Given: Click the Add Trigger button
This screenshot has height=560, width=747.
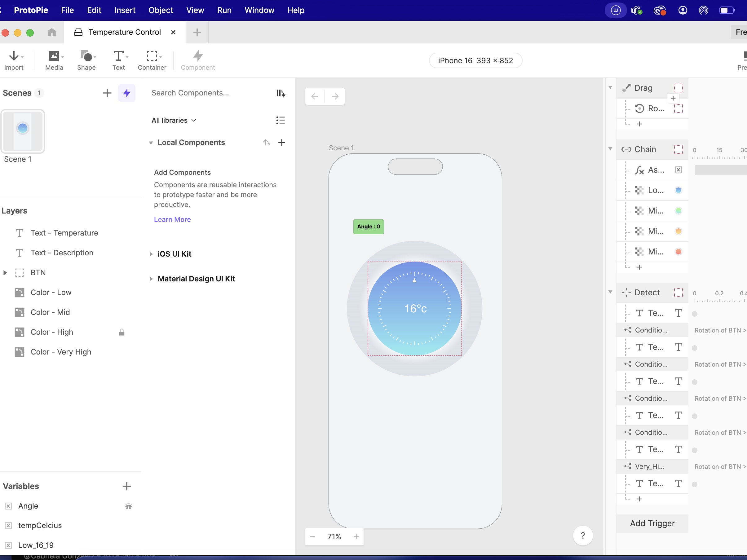Looking at the screenshot, I should [652, 523].
